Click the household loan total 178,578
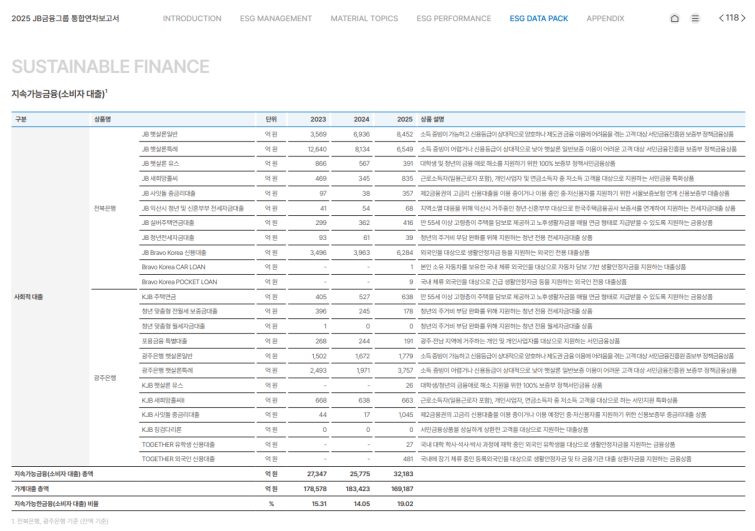The height and width of the screenshot is (531, 755). [315, 489]
